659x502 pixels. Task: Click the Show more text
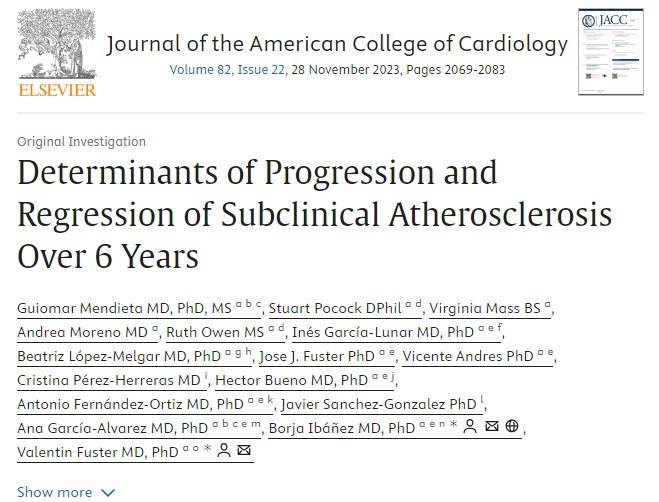click(x=54, y=492)
